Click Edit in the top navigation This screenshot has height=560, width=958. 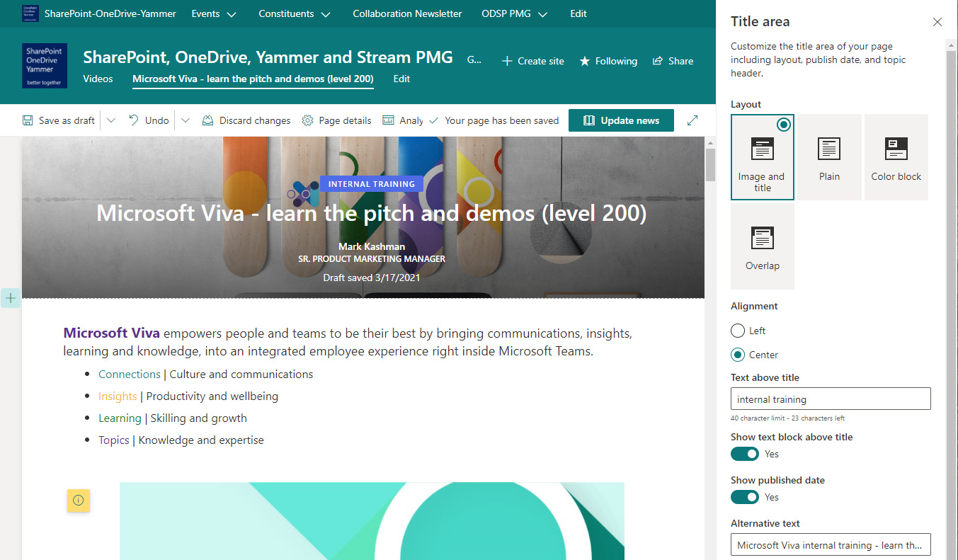[x=578, y=13]
